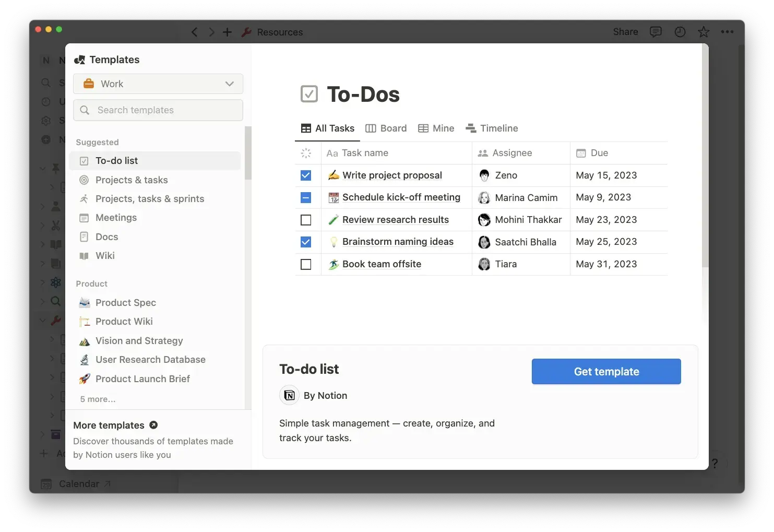
Task: Click the Share button
Action: (625, 32)
